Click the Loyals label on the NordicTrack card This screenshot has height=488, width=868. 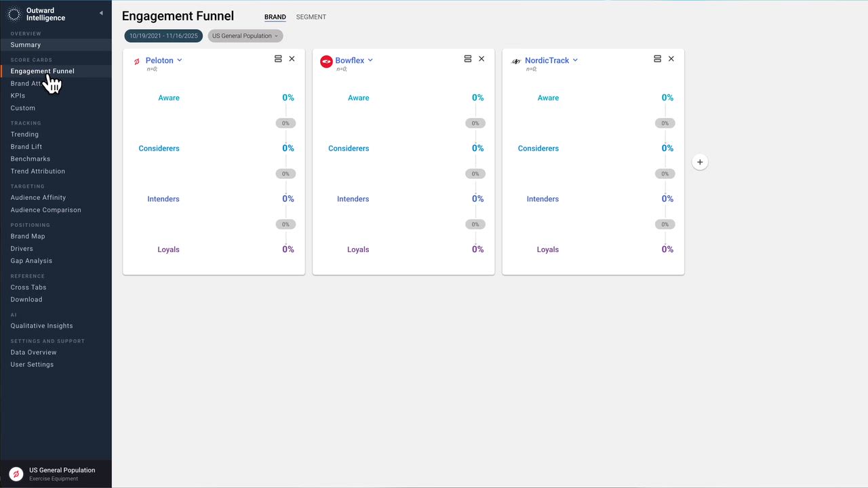(548, 249)
